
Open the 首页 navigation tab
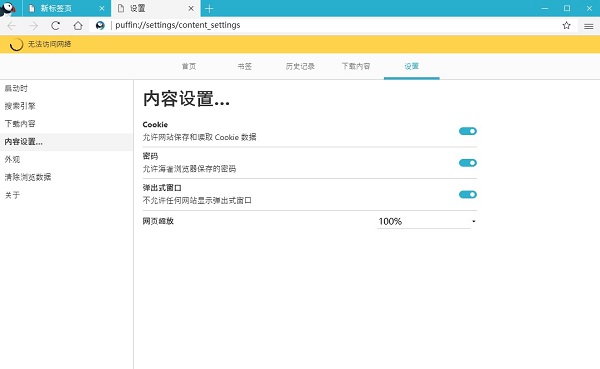[x=189, y=67]
